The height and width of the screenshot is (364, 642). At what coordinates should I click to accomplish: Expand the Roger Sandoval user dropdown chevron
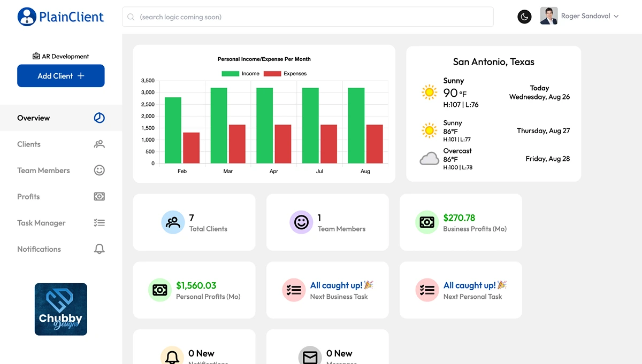pyautogui.click(x=616, y=17)
